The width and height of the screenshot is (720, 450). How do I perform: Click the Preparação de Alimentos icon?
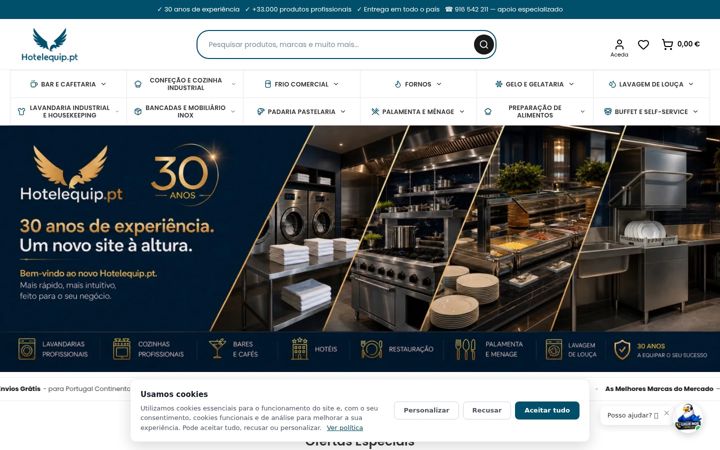tap(488, 112)
